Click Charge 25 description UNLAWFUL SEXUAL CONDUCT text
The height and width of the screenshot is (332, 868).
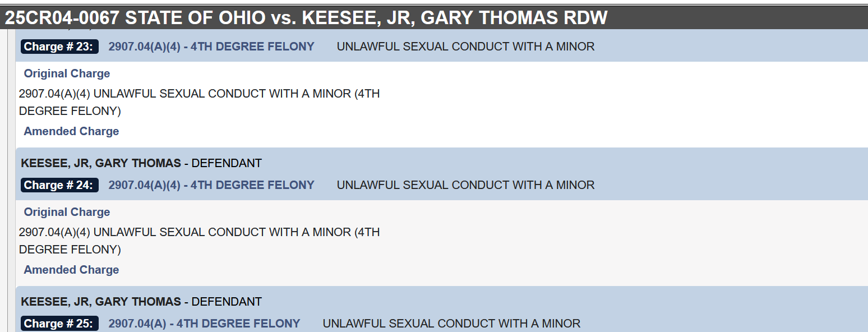[x=451, y=324]
